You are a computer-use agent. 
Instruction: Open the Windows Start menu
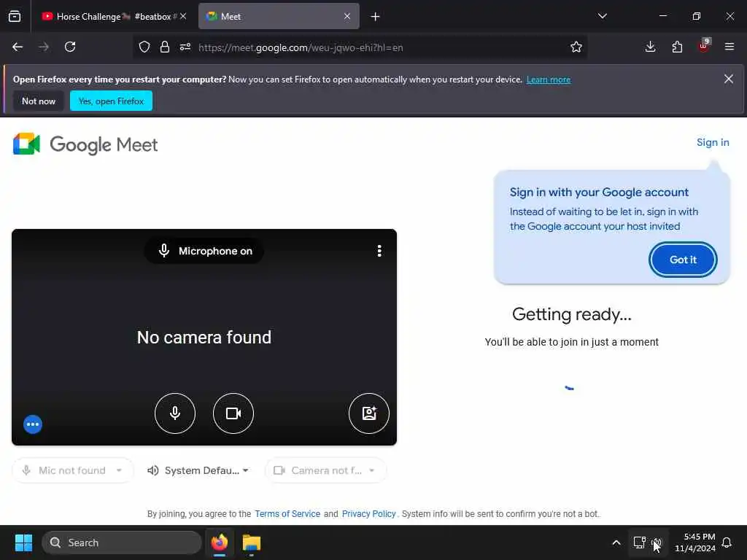click(23, 542)
